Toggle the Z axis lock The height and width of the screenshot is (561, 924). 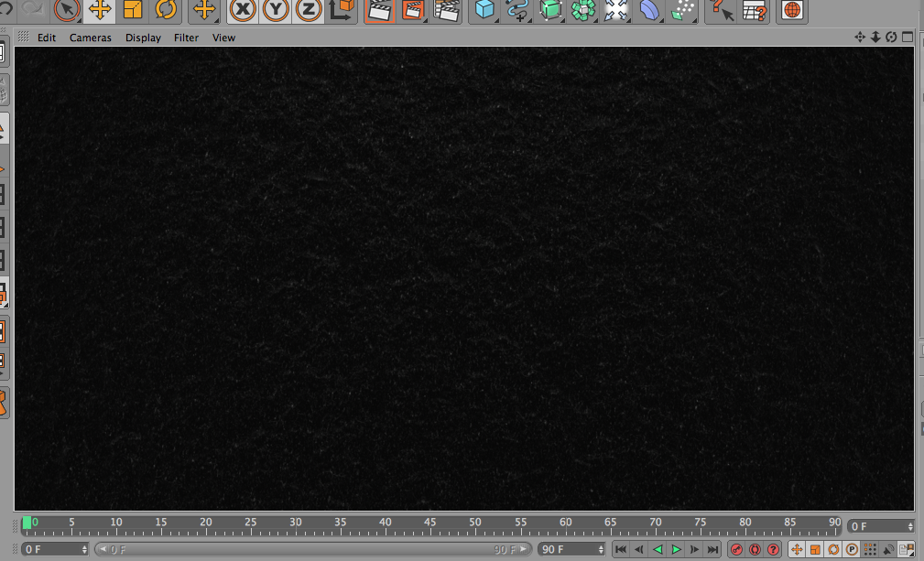point(309,9)
